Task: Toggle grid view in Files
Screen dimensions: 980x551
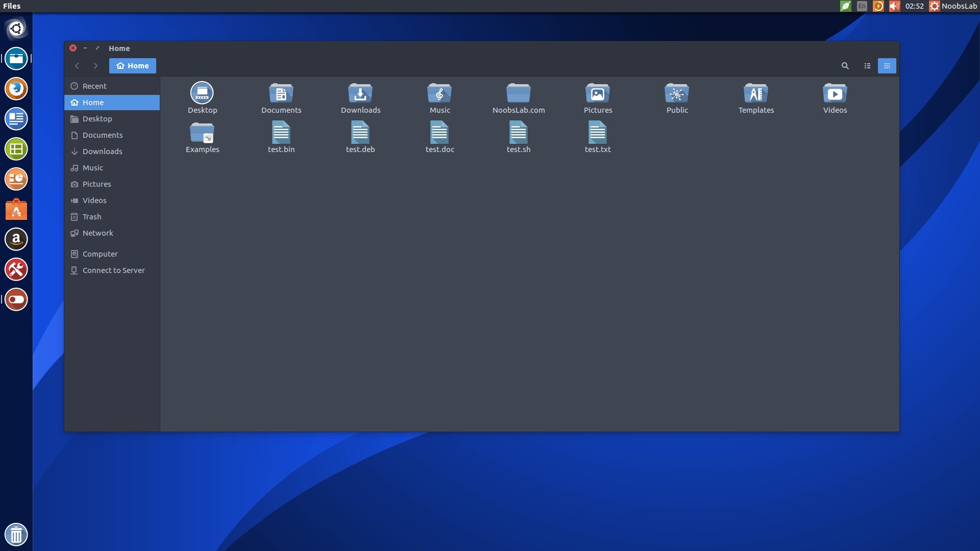Action: tap(887, 66)
